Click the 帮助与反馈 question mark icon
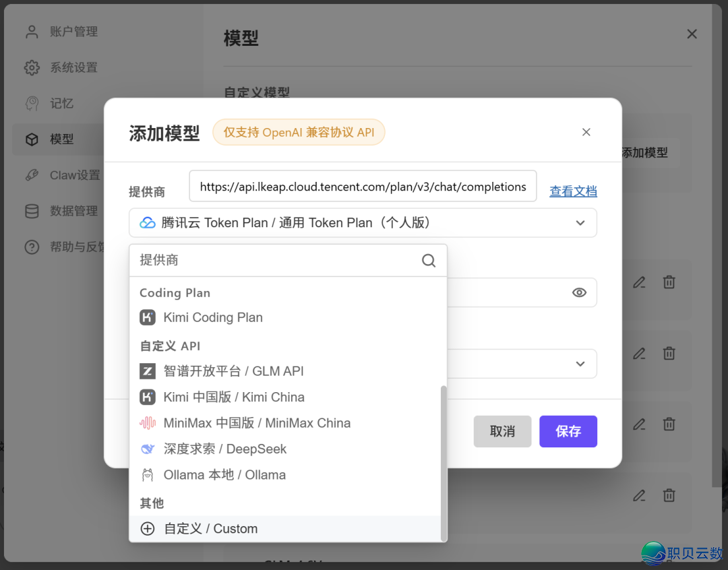 click(32, 247)
